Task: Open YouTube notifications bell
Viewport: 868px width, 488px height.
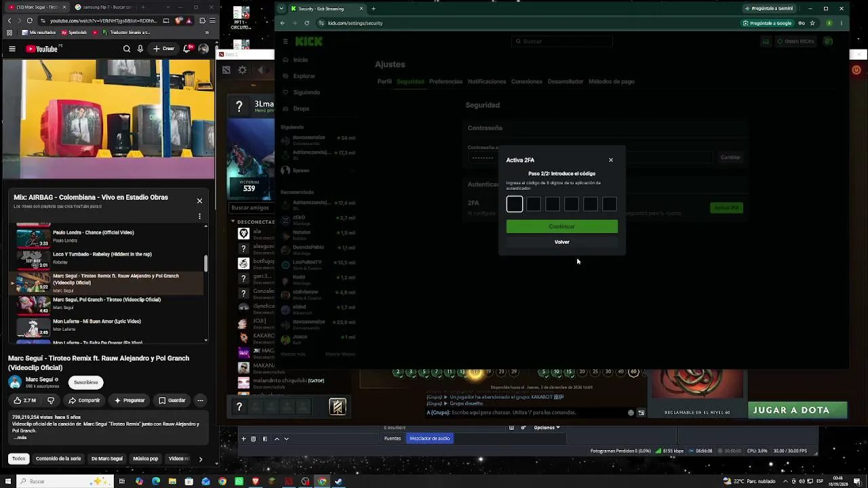Action: point(187,49)
